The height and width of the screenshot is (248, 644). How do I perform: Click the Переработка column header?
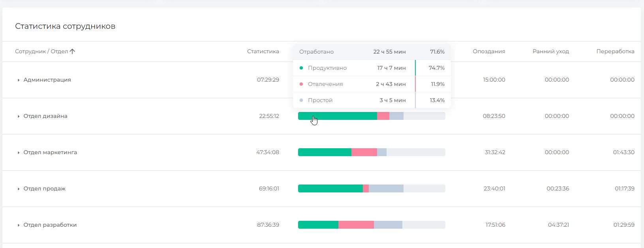tap(615, 51)
